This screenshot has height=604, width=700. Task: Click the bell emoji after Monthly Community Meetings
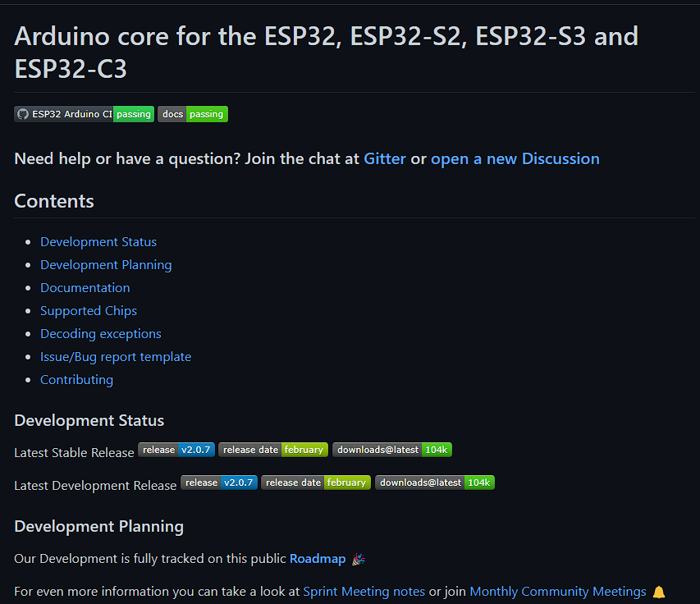[x=657, y=591]
